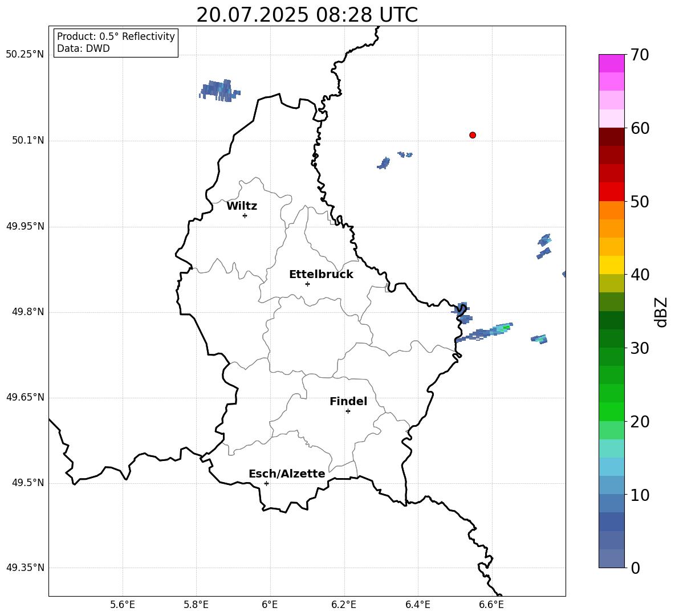This screenshot has width=675, height=616.
Task: Click the 40 tick on colorbar
Action: pyautogui.click(x=640, y=275)
